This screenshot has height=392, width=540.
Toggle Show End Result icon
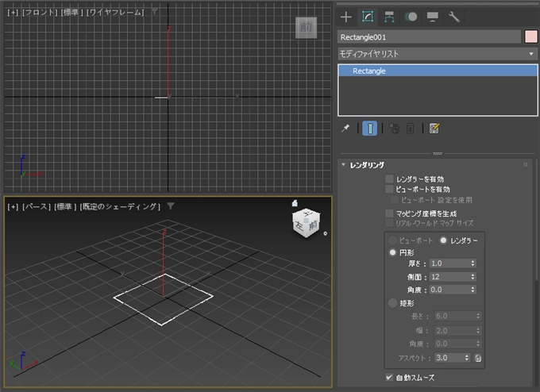370,129
